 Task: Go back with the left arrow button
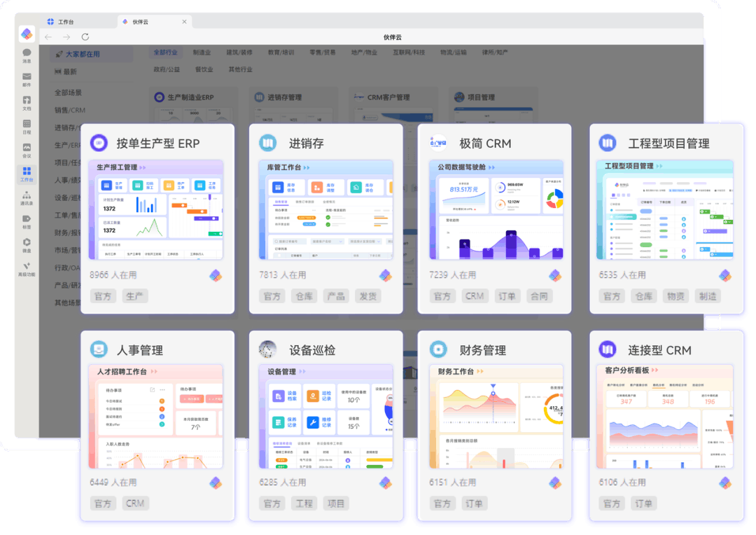pyautogui.click(x=48, y=37)
